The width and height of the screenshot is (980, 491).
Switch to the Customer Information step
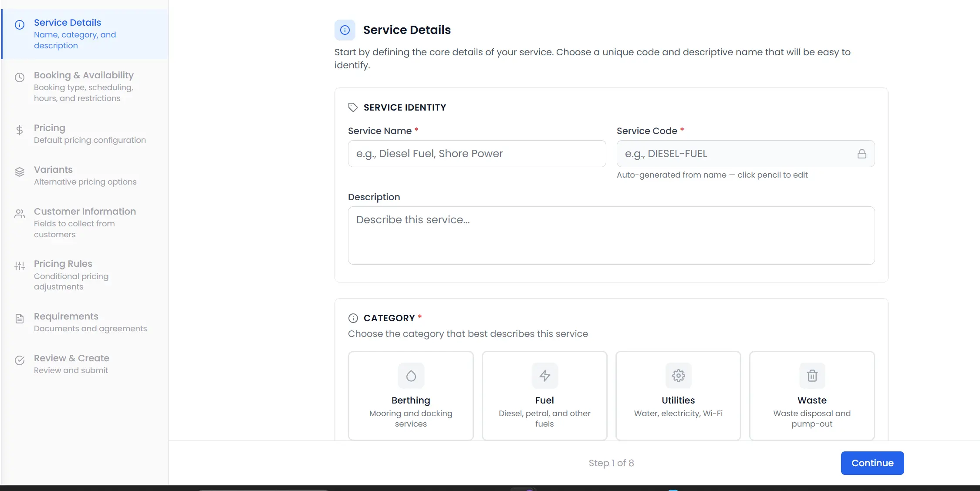point(84,222)
